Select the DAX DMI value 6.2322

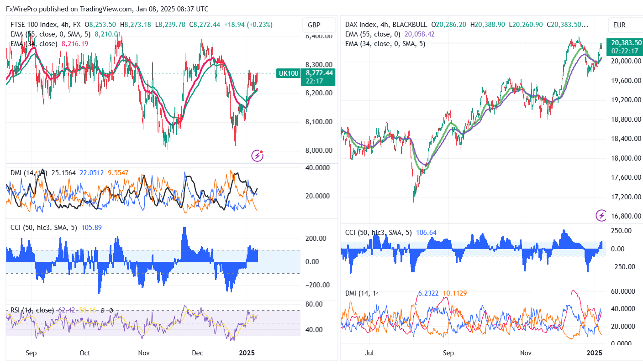[428, 293]
